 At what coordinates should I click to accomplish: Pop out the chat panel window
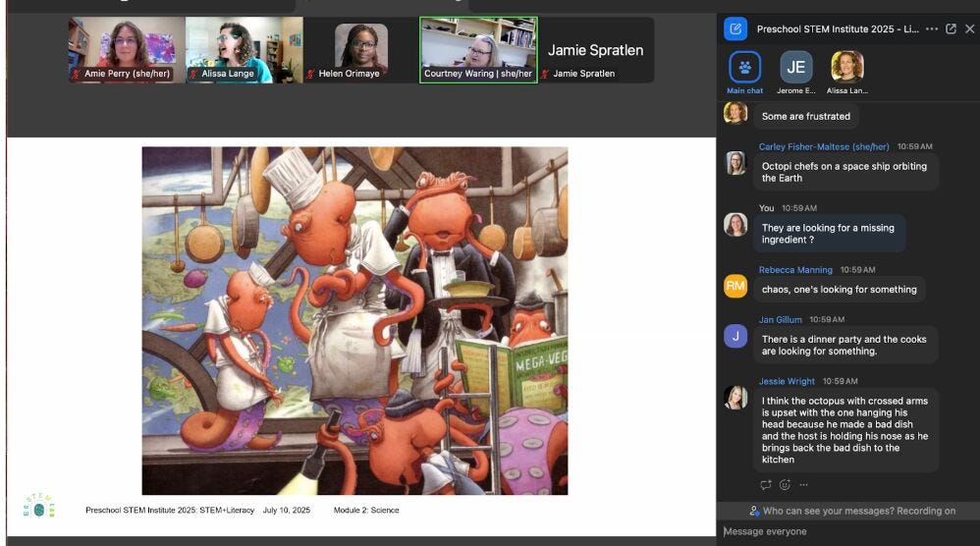(951, 28)
